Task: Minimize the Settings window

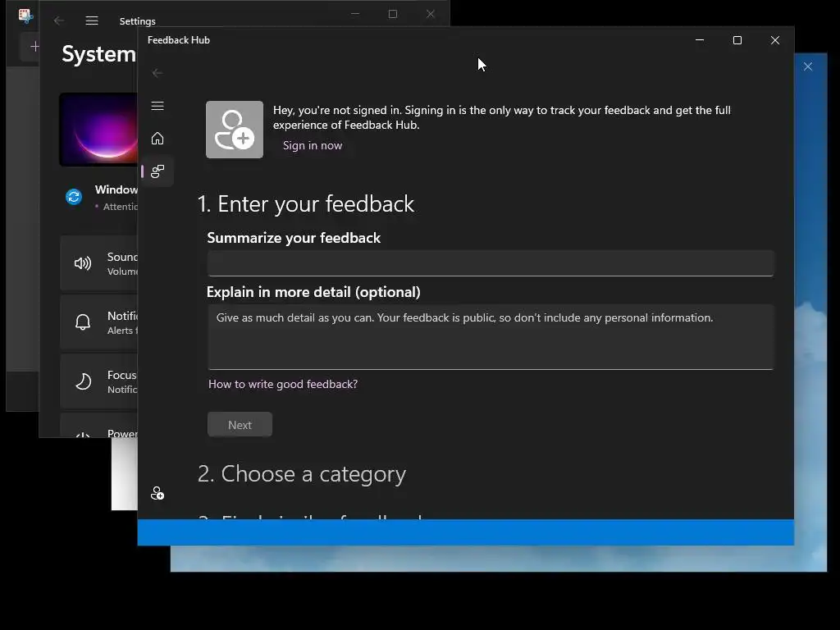Action: tap(355, 14)
